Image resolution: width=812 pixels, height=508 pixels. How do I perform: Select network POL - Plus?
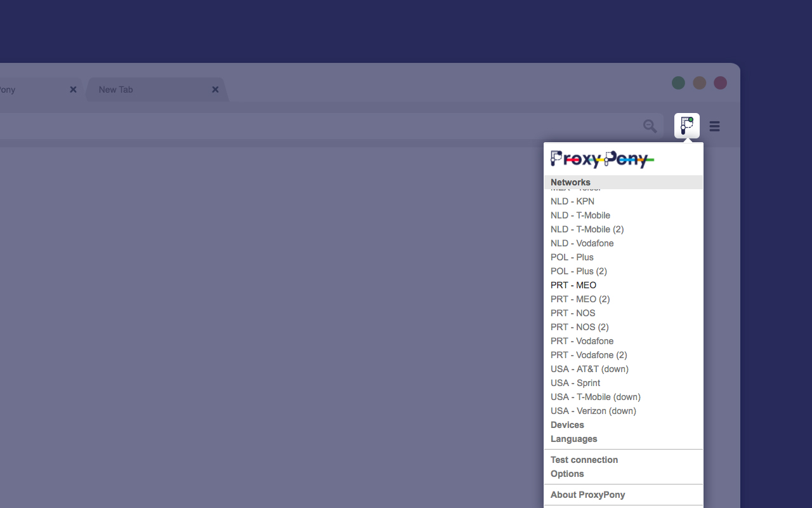(x=624, y=257)
